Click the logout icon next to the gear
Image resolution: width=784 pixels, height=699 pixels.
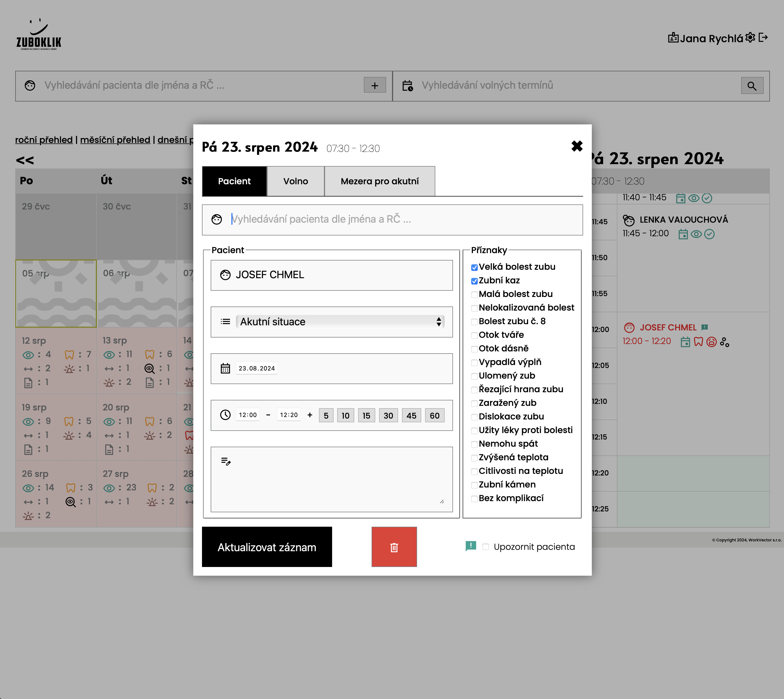click(x=764, y=37)
